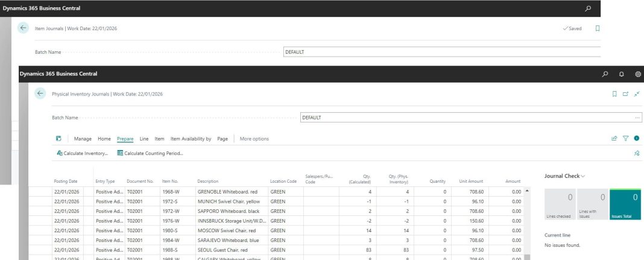
Task: Click the Entry Type column header
Action: (105, 181)
